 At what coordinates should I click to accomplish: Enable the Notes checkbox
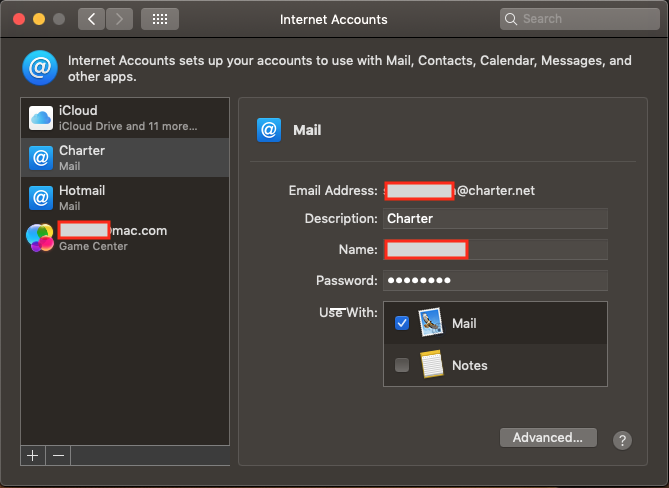pyautogui.click(x=402, y=365)
